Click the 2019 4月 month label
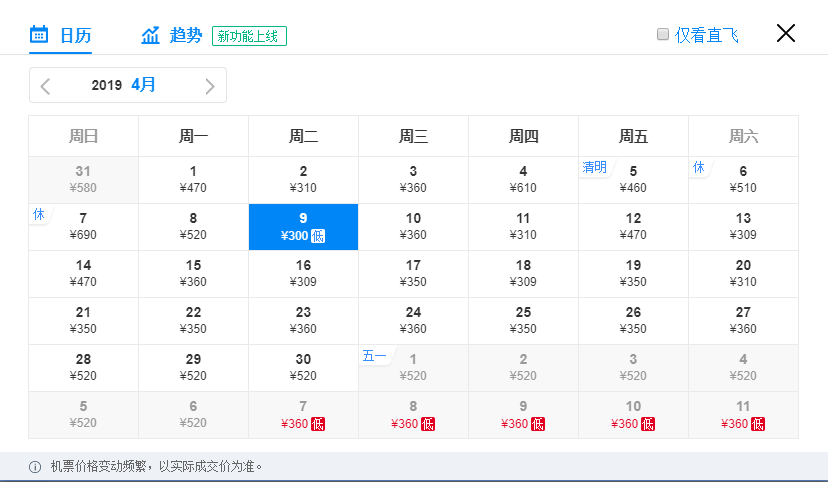The width and height of the screenshot is (828, 482). (123, 84)
